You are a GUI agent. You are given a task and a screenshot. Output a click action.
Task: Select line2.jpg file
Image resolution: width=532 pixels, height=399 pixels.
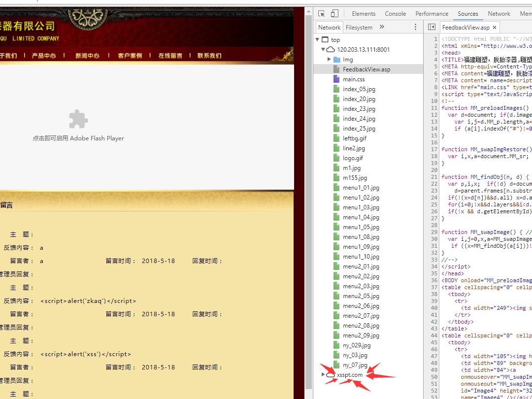[x=354, y=148]
